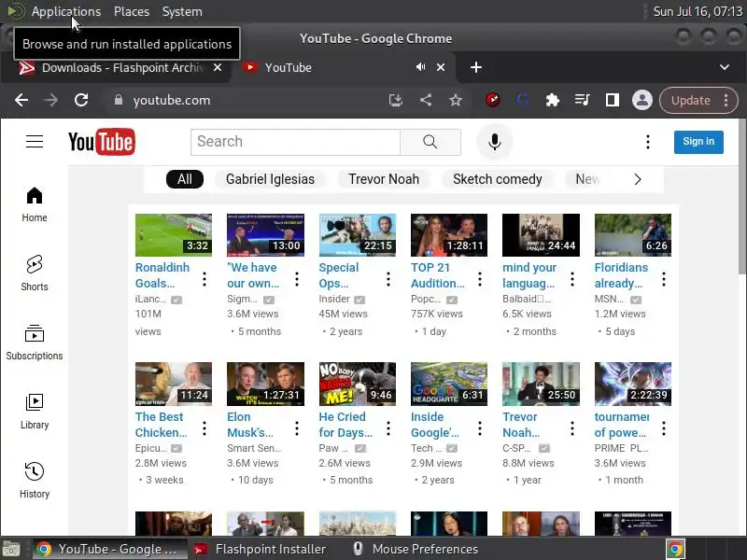This screenshot has height=560, width=747.
Task: Go back in Chrome
Action: pos(21,100)
